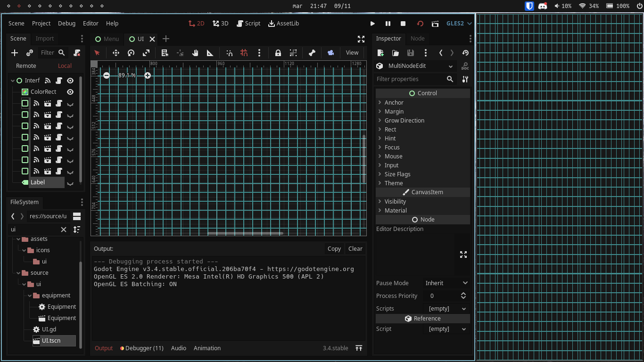644x362 pixels.
Task: Toggle visibility of the Interf node
Action: pyautogui.click(x=70, y=81)
